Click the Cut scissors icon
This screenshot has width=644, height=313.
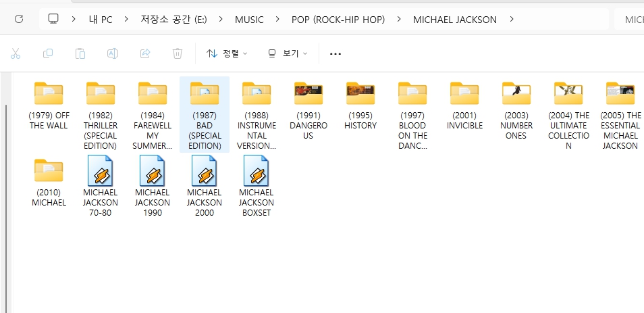16,53
